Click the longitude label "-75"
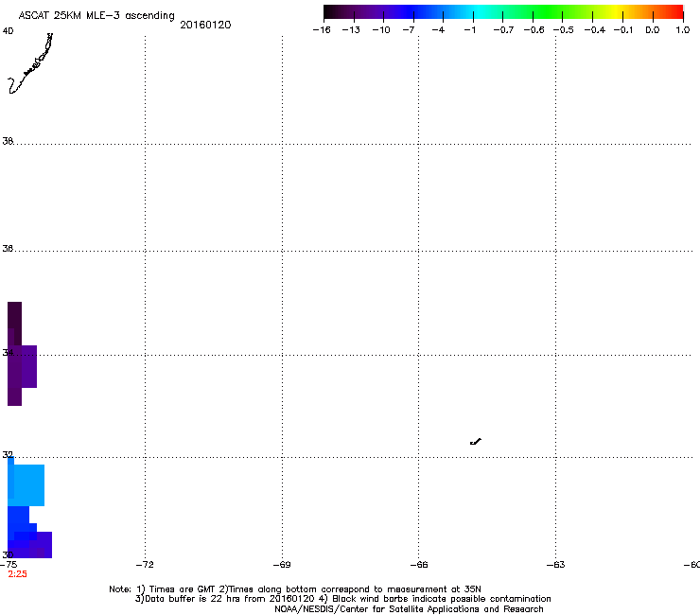The width and height of the screenshot is (700, 615). [9, 564]
